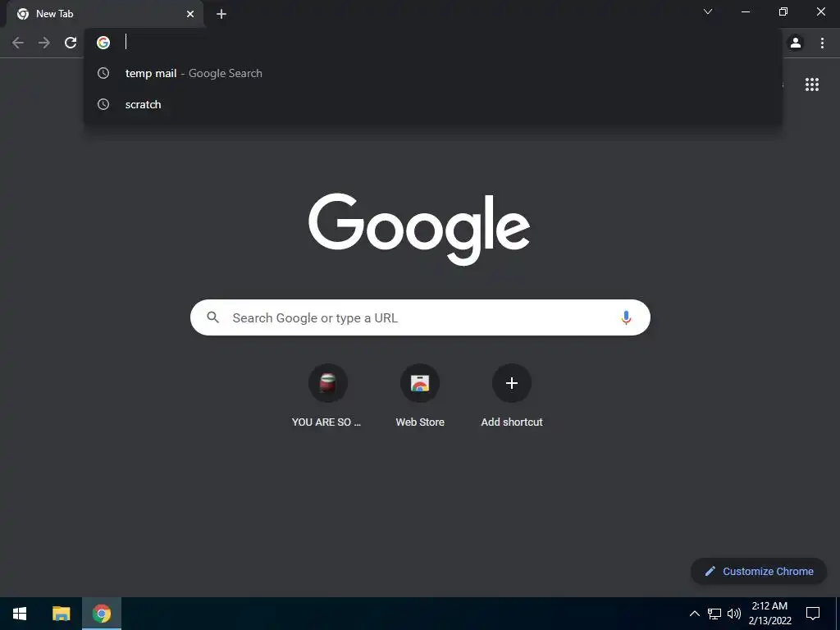Click Customize Chrome button
The image size is (840, 630).
759,571
